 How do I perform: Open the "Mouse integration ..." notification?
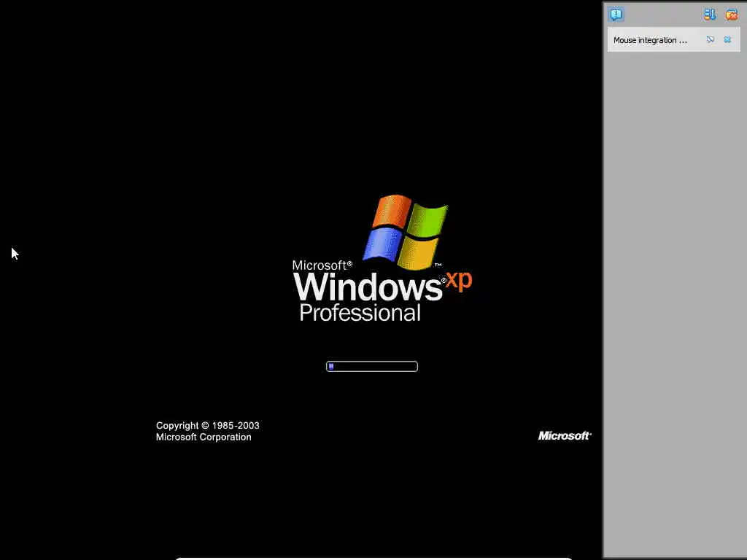tap(650, 40)
